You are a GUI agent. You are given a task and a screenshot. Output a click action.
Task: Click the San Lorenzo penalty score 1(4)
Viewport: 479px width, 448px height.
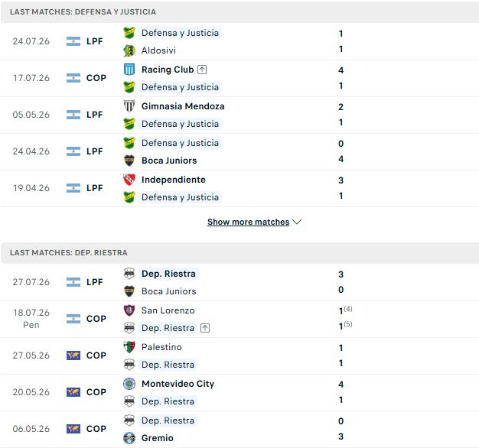pos(345,310)
